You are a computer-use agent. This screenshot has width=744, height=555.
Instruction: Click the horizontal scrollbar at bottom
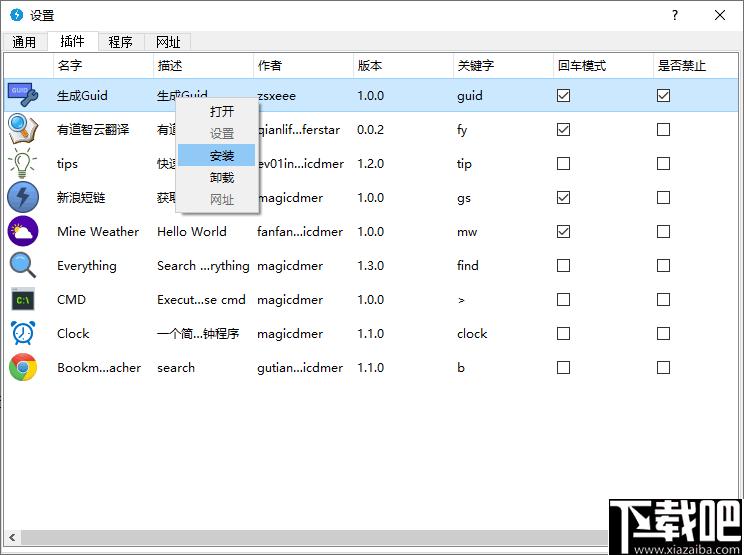(x=300, y=537)
